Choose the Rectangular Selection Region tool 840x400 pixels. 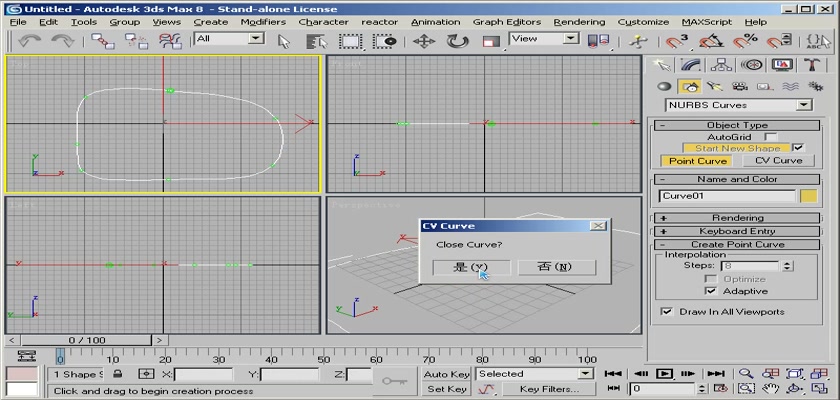[x=351, y=41]
